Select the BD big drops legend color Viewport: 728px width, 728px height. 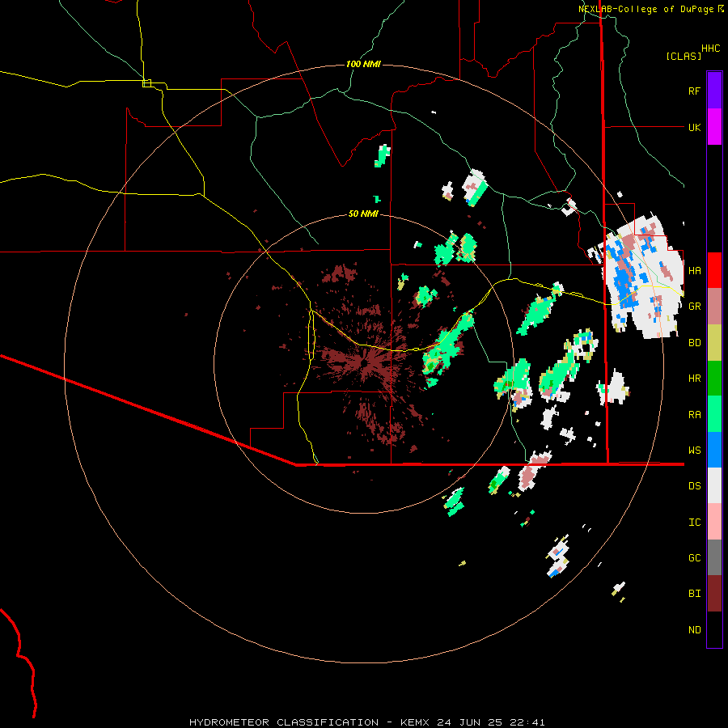pyautogui.click(x=714, y=343)
